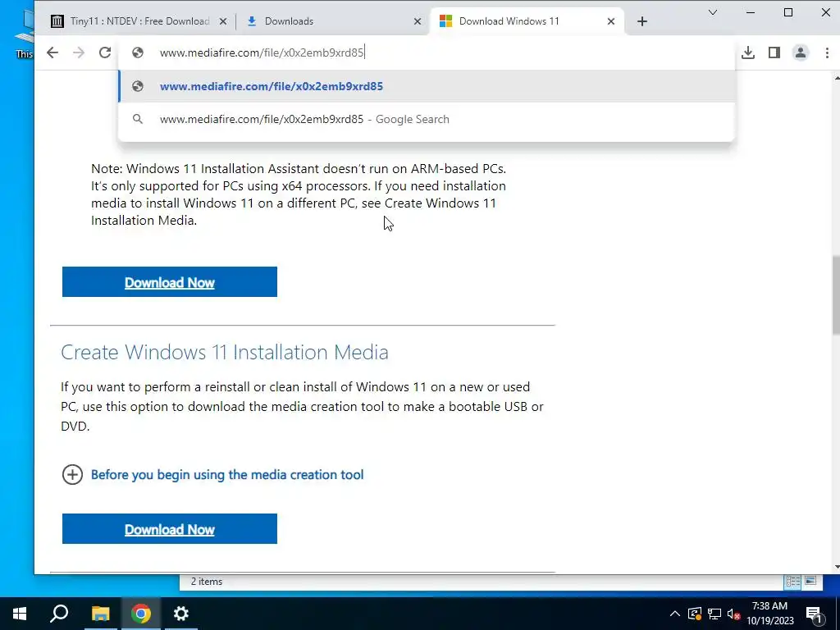The height and width of the screenshot is (630, 840).
Task: Expand Before you begin using media creation tool
Action: [x=226, y=475]
